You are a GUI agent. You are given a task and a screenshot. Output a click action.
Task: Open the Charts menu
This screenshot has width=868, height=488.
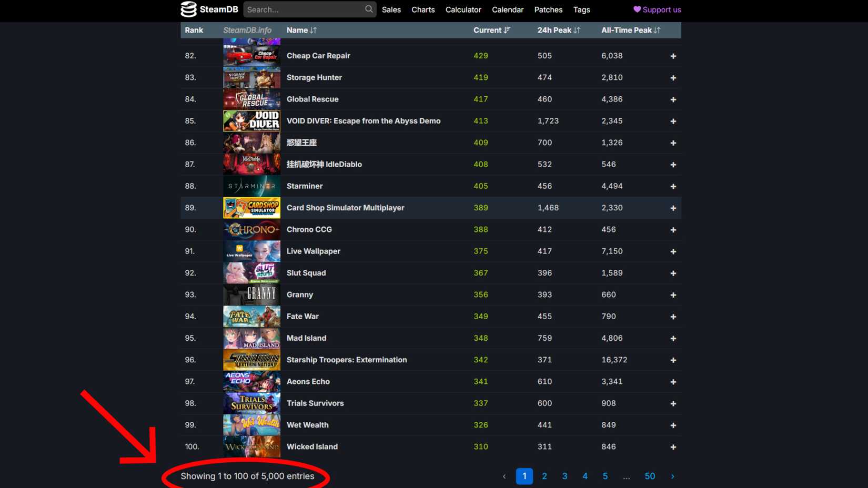(x=423, y=9)
